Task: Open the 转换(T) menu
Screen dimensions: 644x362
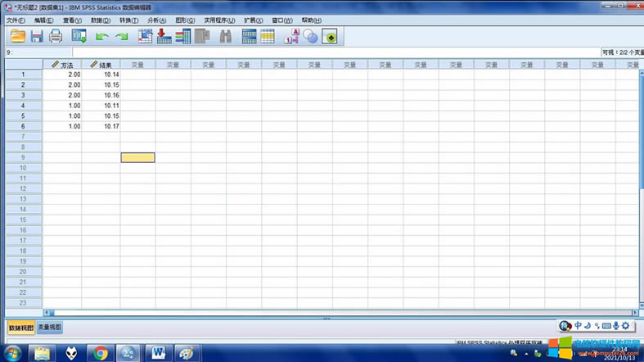Action: pos(128,20)
